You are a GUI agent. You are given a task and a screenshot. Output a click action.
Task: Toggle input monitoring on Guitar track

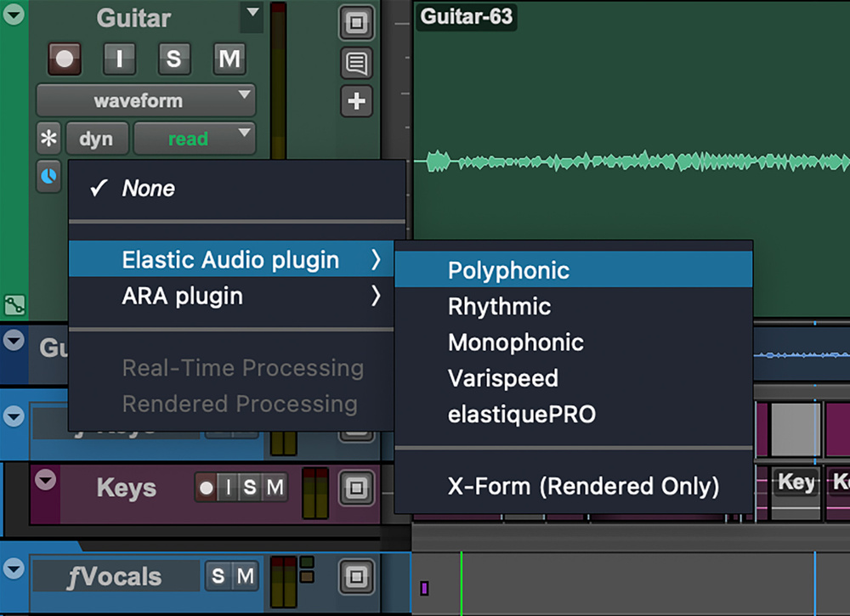119,59
